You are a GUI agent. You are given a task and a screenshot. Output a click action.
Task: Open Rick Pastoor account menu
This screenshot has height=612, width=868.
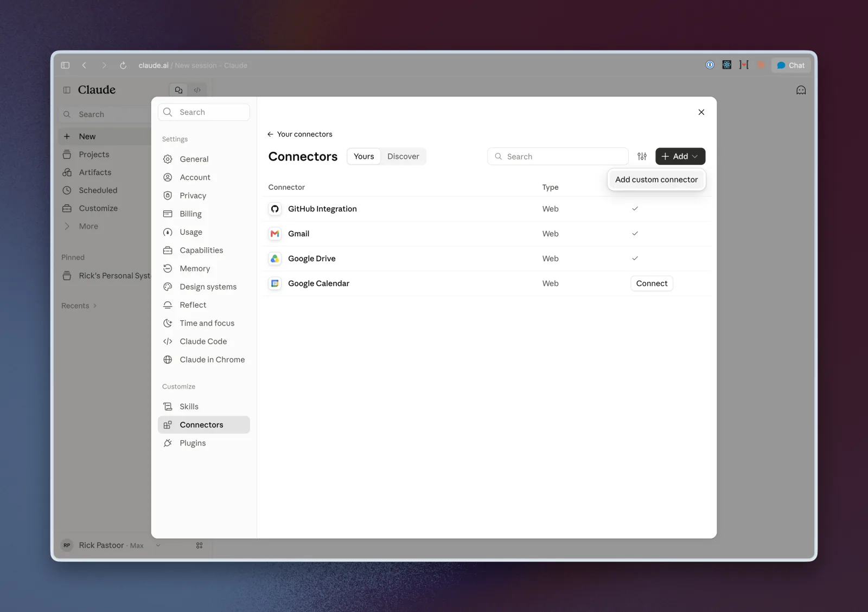(111, 545)
